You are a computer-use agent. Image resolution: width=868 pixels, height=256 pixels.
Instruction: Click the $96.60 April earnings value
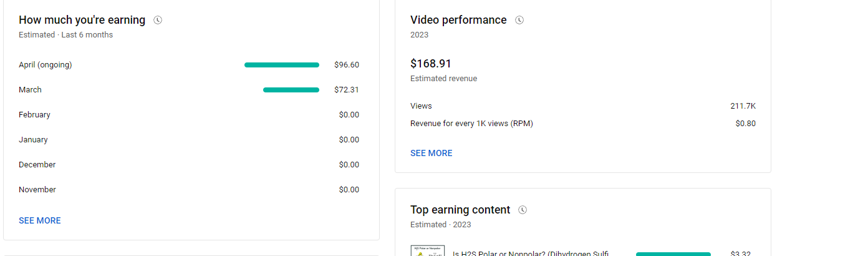tap(347, 65)
